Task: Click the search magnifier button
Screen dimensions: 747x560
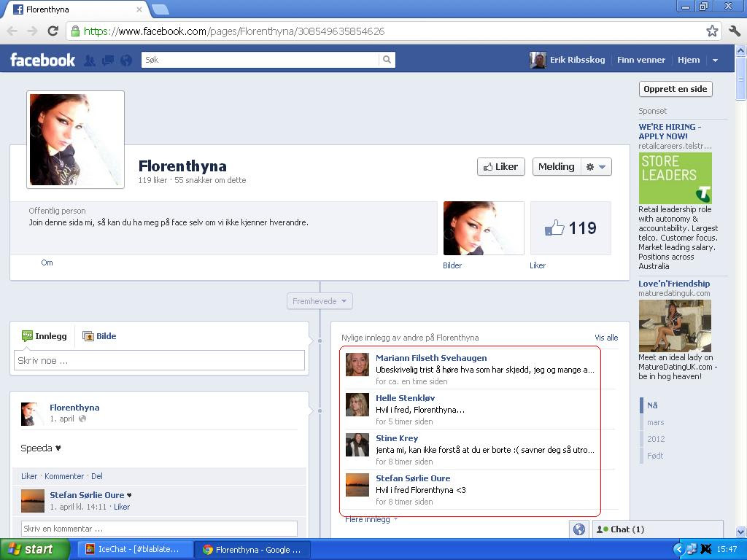Action: (387, 60)
